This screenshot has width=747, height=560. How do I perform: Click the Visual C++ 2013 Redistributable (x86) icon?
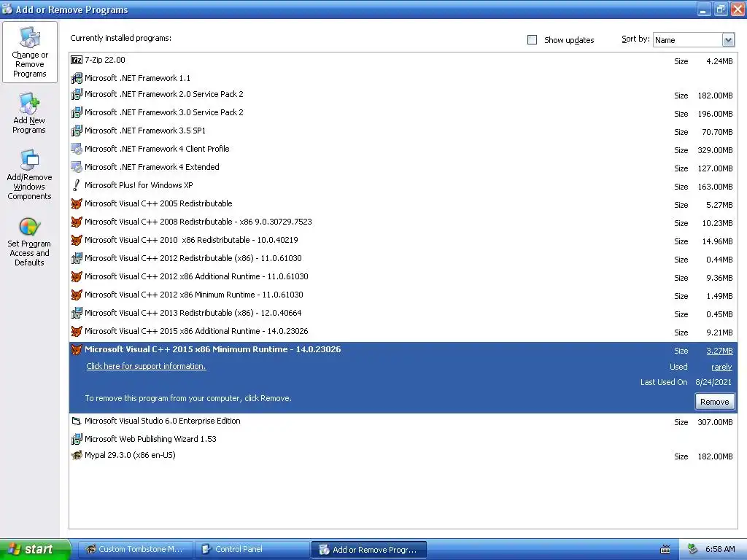tap(76, 313)
